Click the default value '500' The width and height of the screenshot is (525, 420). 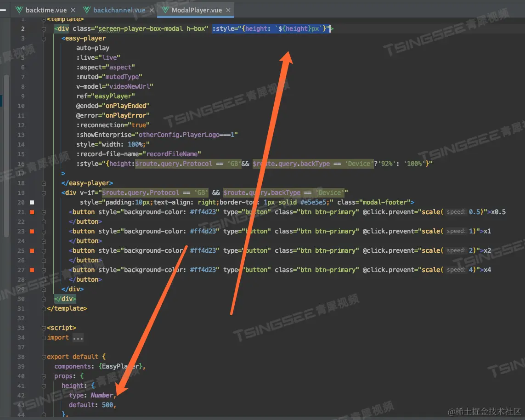click(x=107, y=405)
